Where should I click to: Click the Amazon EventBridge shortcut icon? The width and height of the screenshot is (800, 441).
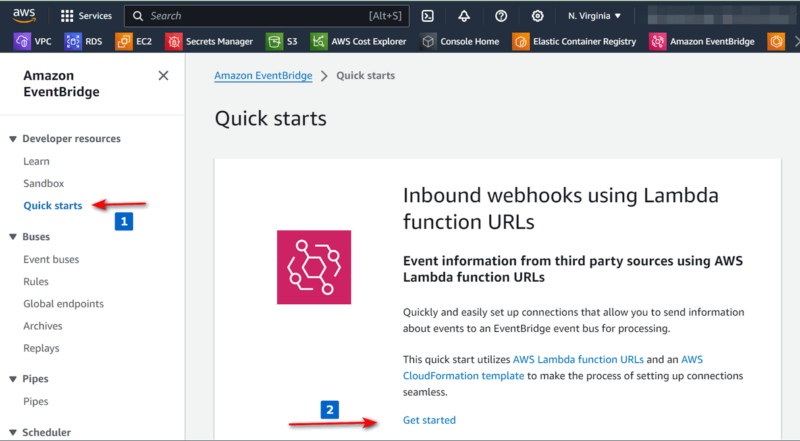point(657,41)
